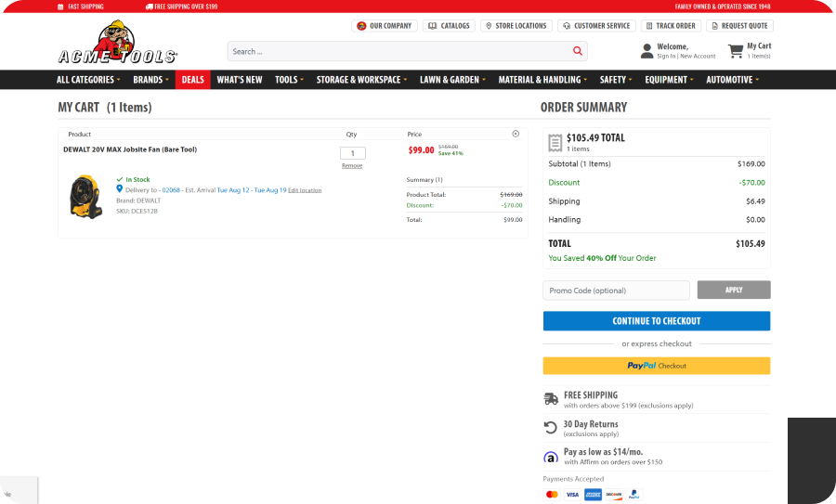Viewport: 836px width, 504px height.
Task: Click the $105.49 TOTAL heading
Action: [595, 137]
